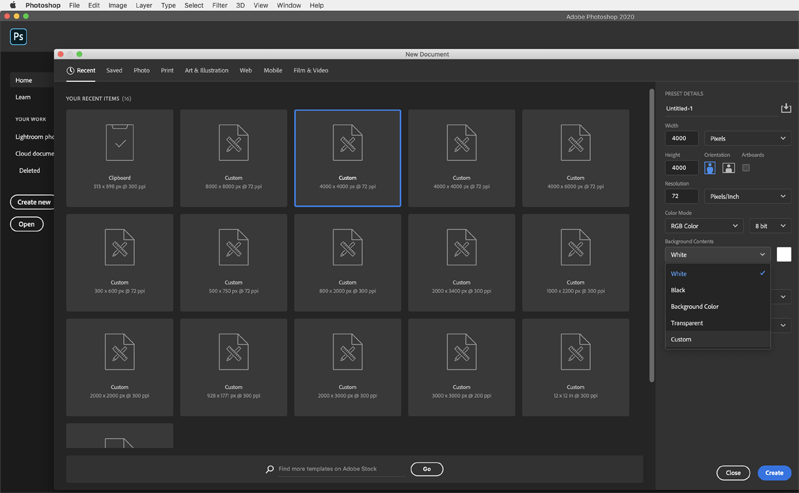Click the search magnifier icon for Adobe Stock
799x493 pixels.
pos(270,469)
